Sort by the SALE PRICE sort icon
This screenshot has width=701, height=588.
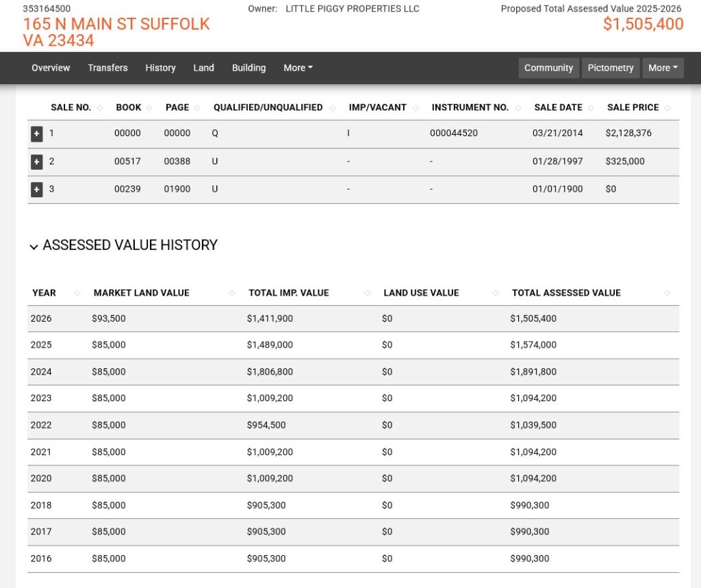[667, 108]
